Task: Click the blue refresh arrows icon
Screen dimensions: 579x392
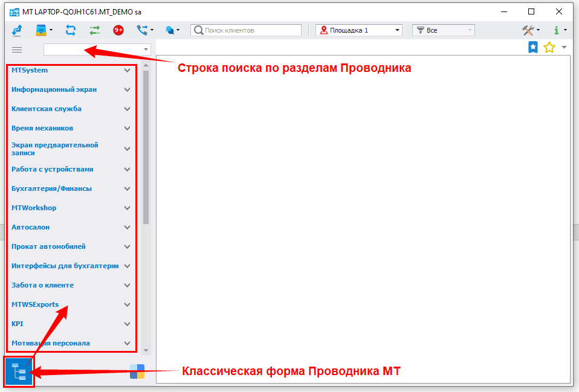Action: tap(71, 30)
